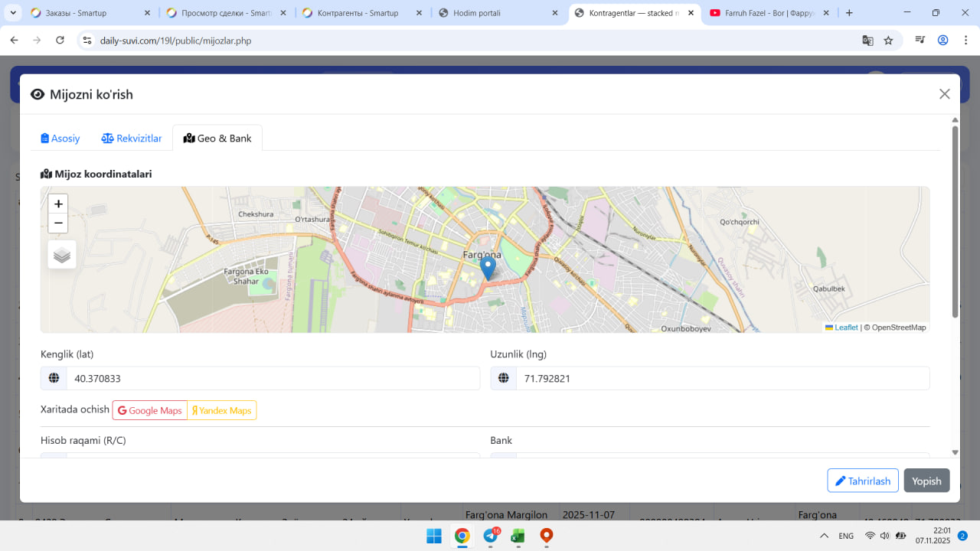Open Excel from the taskbar
The image size is (980, 551).
(x=518, y=536)
